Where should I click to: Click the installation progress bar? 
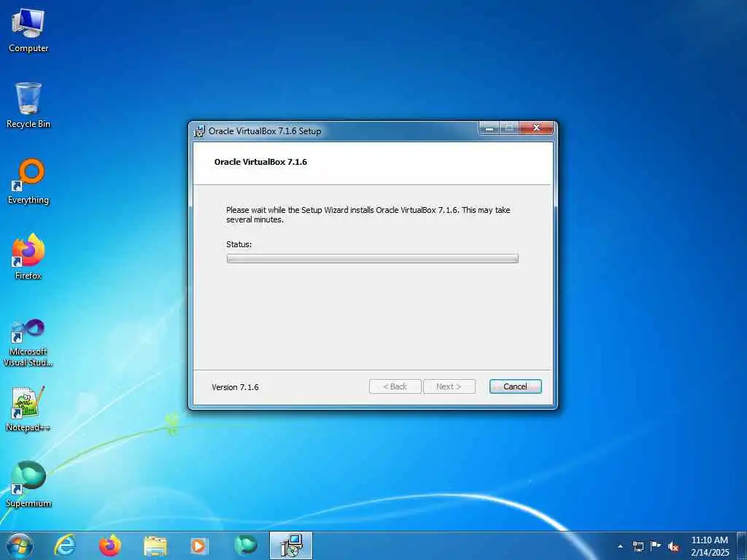[373, 259]
